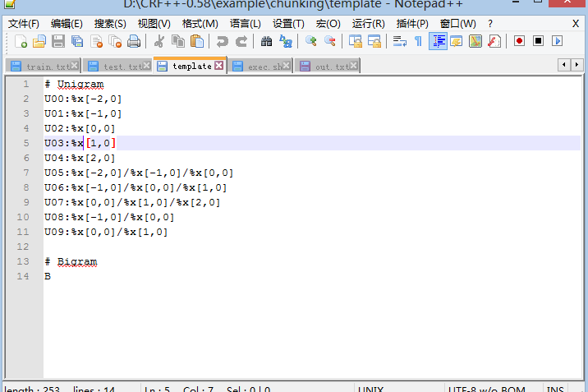Open the function list icon
588x392 pixels.
click(494, 41)
